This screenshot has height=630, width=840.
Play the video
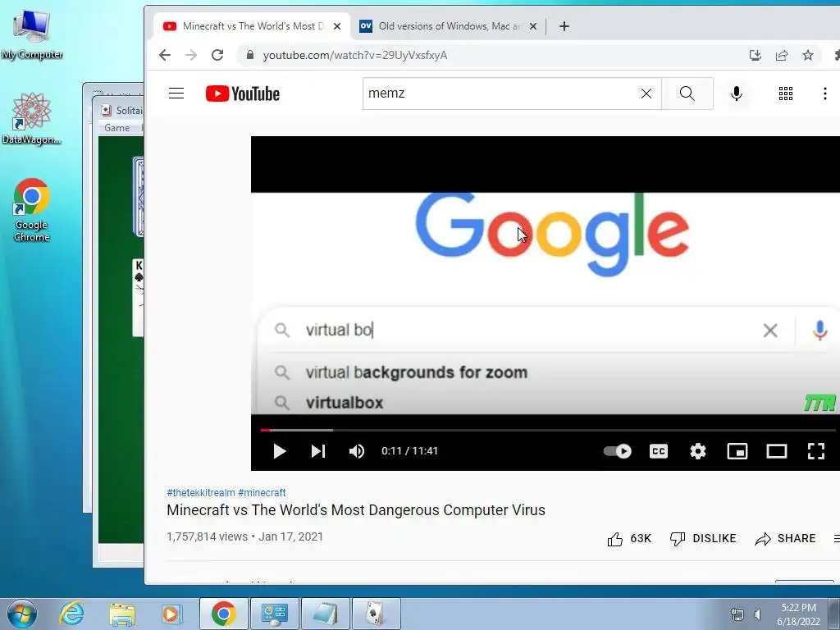(x=279, y=451)
